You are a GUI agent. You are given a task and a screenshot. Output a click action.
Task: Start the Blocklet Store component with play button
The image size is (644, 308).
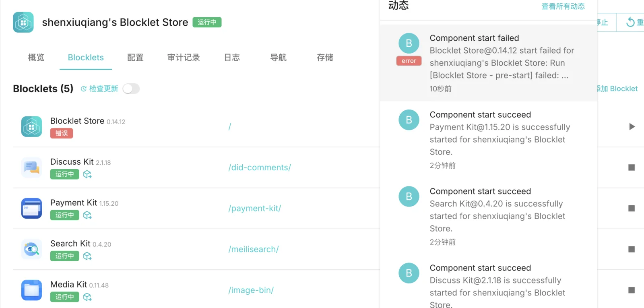[x=632, y=127]
